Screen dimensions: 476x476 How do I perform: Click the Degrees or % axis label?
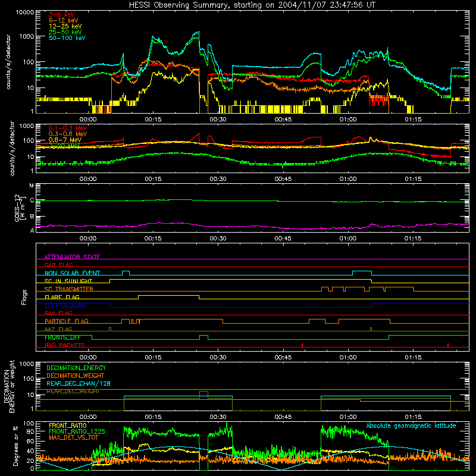coord(15,446)
